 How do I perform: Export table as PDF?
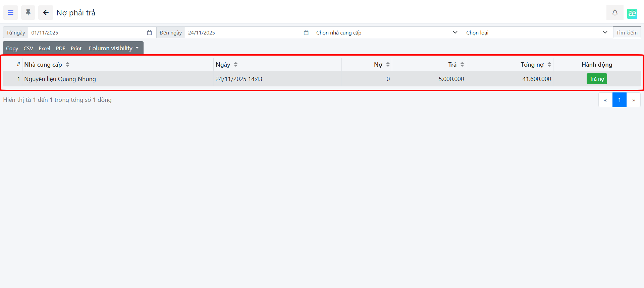(x=60, y=48)
